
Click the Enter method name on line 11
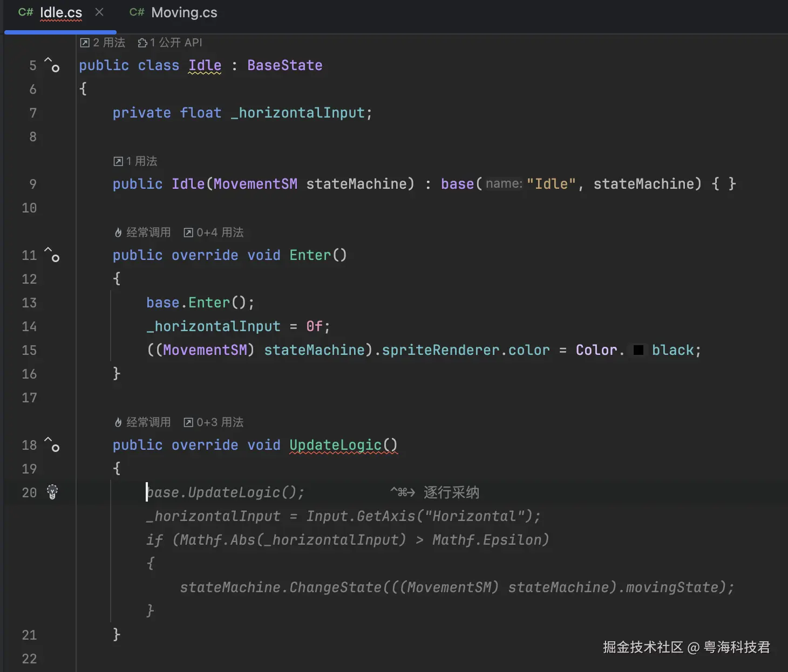pos(310,255)
